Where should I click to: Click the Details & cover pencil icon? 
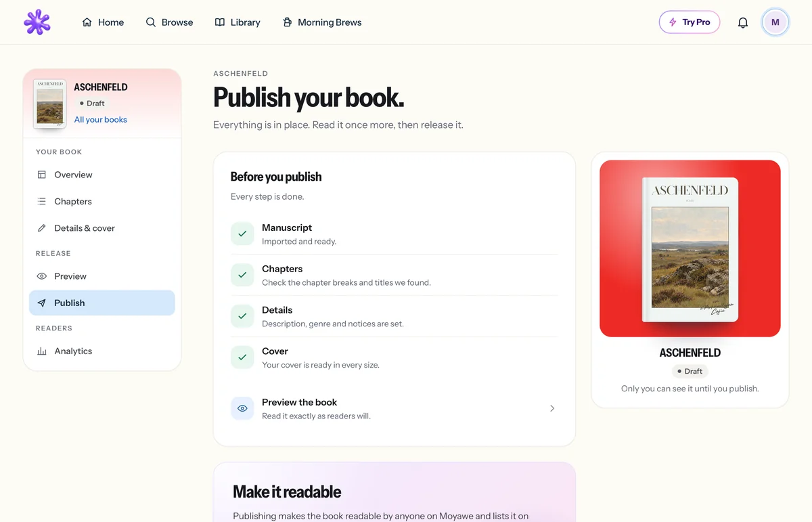(x=42, y=228)
